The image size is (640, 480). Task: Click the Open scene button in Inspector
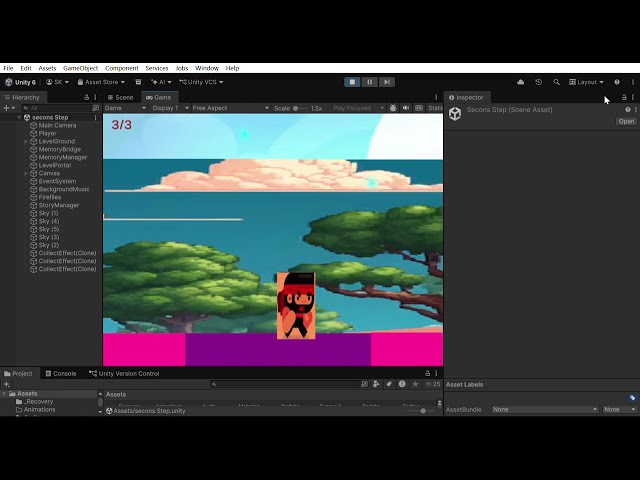626,121
